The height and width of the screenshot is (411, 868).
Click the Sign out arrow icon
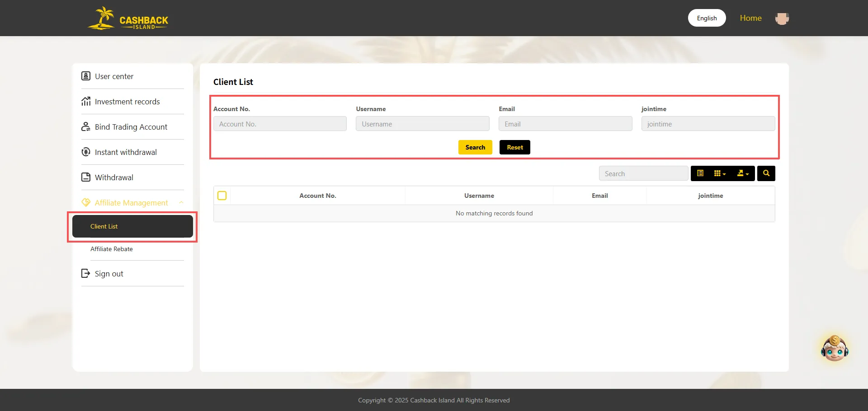point(86,273)
